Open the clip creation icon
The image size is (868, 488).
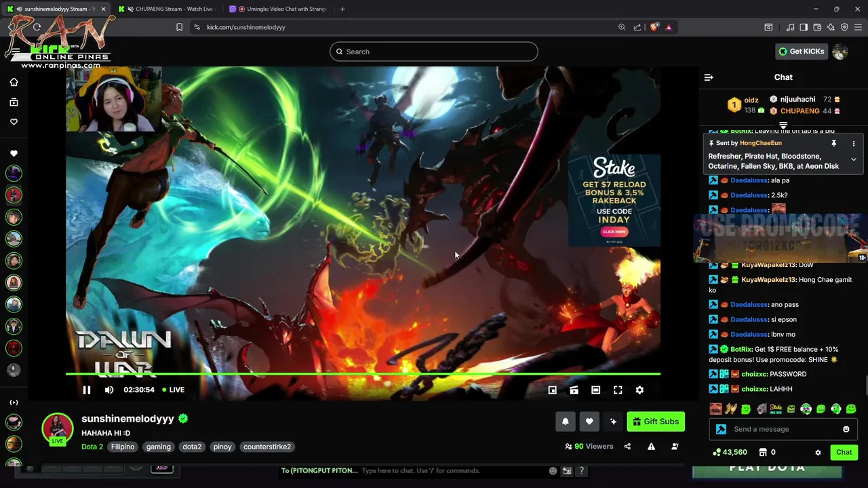click(x=574, y=390)
